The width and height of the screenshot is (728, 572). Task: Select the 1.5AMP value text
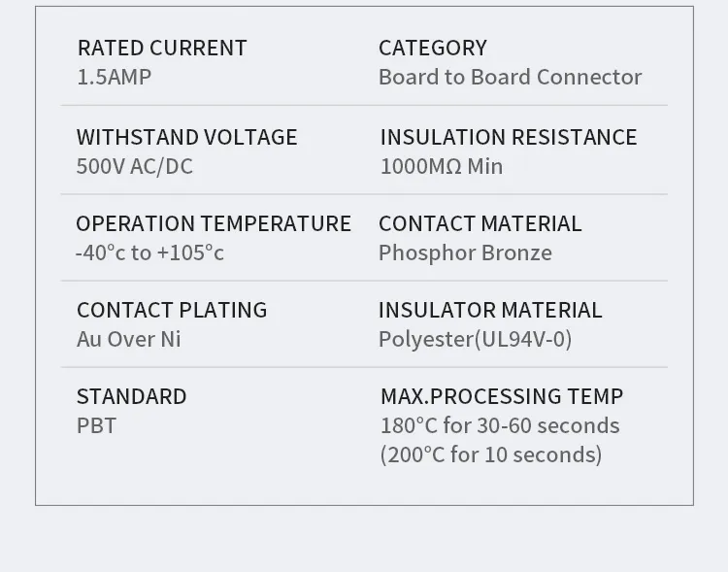pyautogui.click(x=114, y=77)
